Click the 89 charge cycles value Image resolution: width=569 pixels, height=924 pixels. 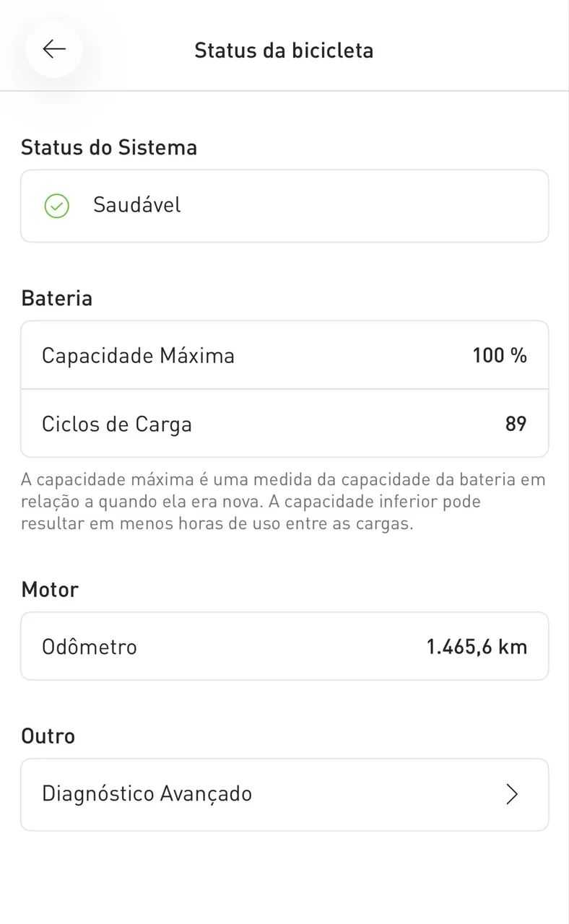tap(516, 424)
